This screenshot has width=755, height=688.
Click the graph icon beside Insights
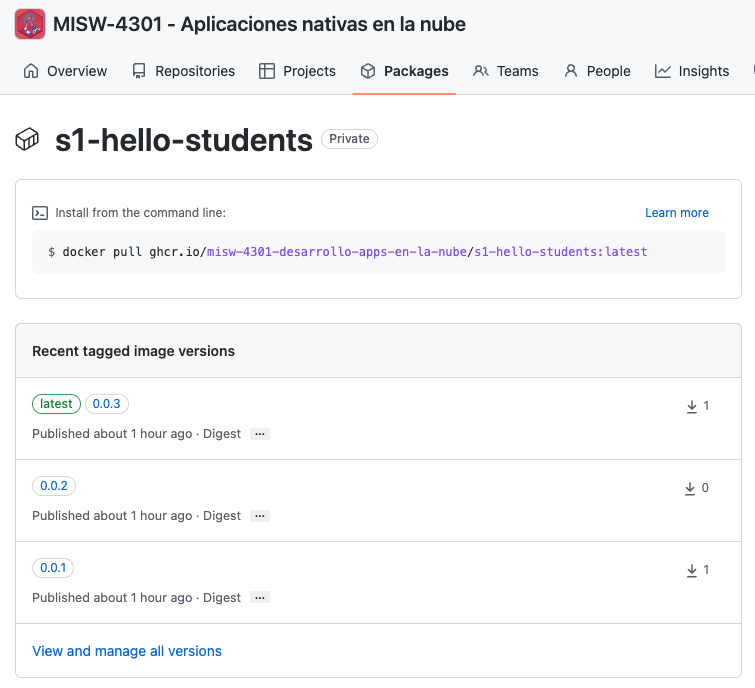[663, 71]
